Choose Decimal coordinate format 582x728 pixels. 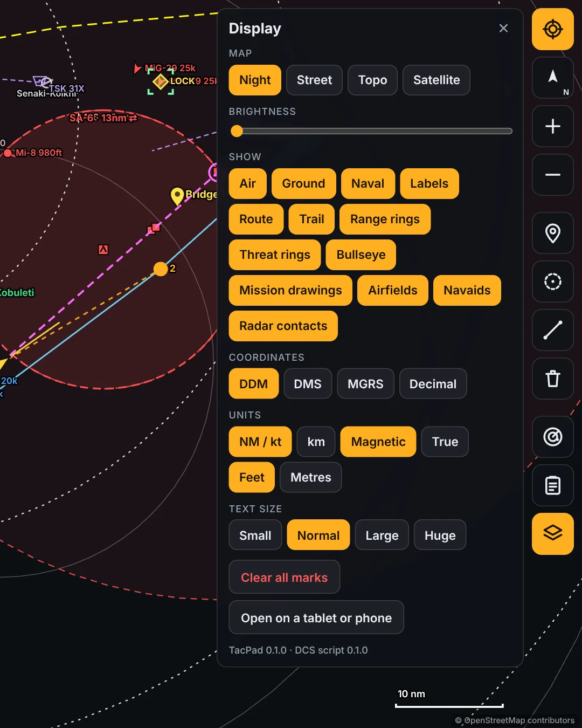pos(433,383)
